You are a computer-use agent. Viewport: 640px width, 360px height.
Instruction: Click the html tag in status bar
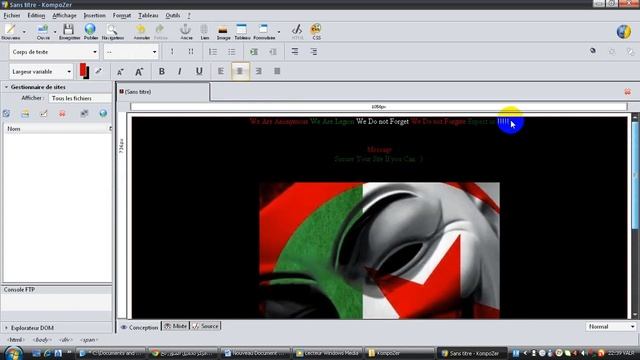[16, 340]
